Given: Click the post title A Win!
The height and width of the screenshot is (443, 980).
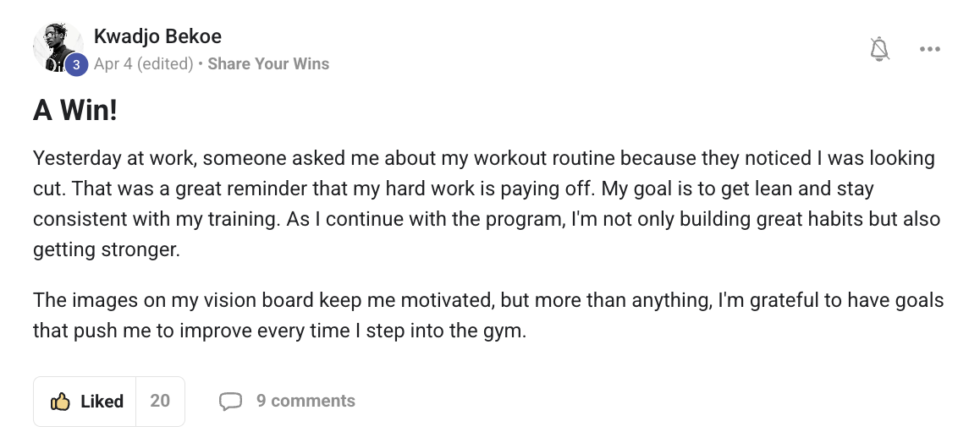Looking at the screenshot, I should click(75, 111).
